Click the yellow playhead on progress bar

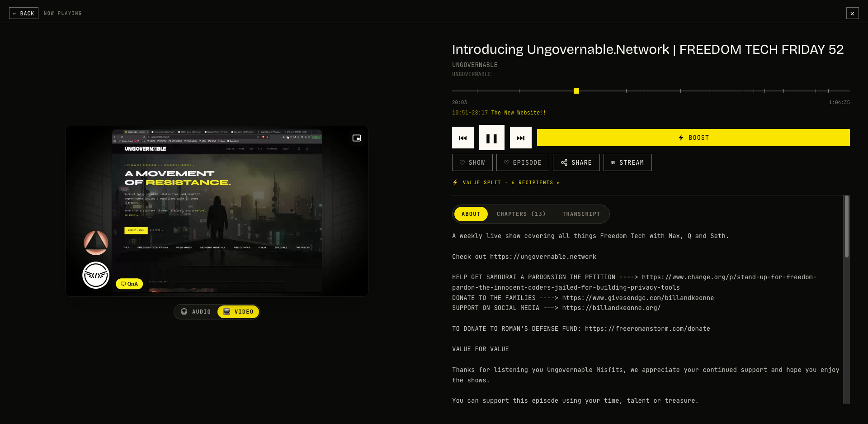click(x=576, y=91)
